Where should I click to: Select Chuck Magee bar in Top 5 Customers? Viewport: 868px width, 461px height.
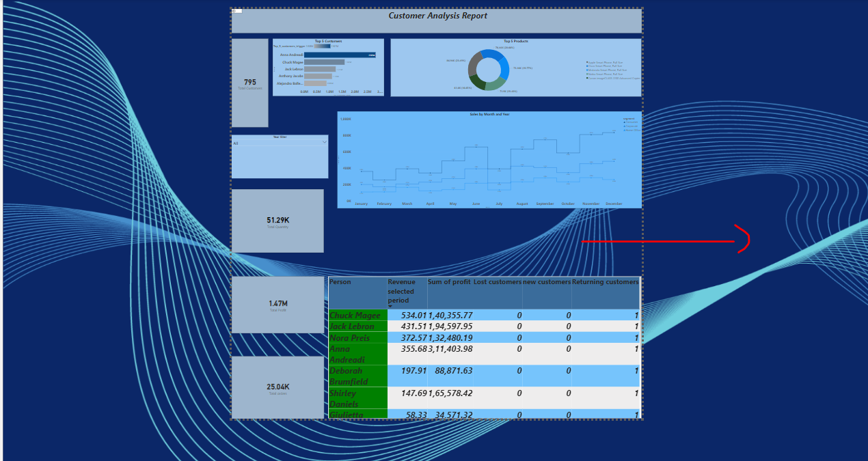pos(324,62)
